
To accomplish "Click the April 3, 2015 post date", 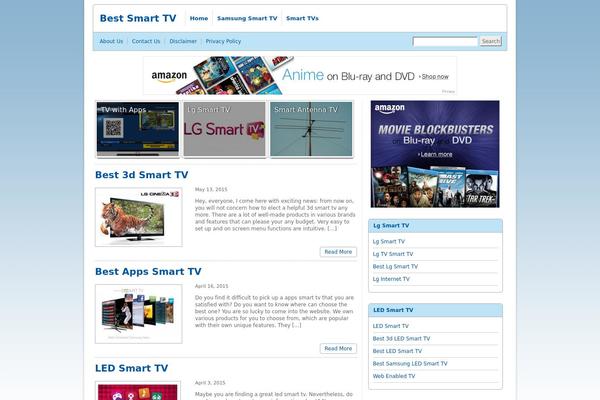I will (210, 383).
